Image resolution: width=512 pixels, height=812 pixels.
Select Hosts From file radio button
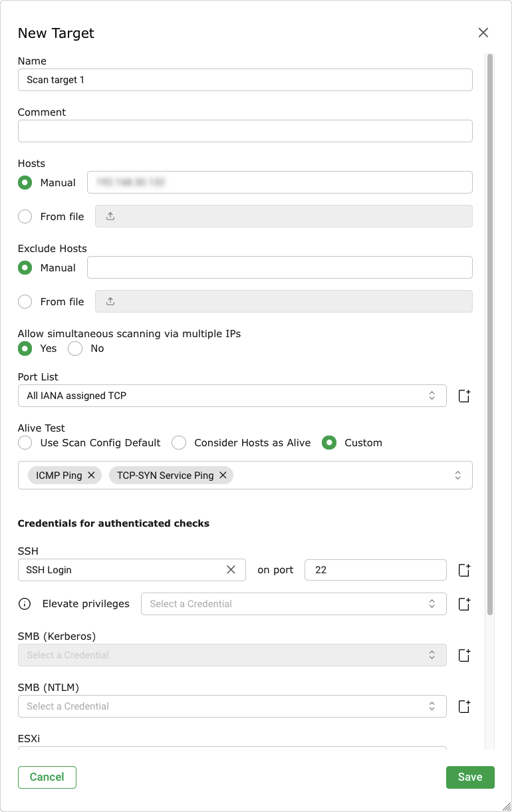[x=25, y=217]
